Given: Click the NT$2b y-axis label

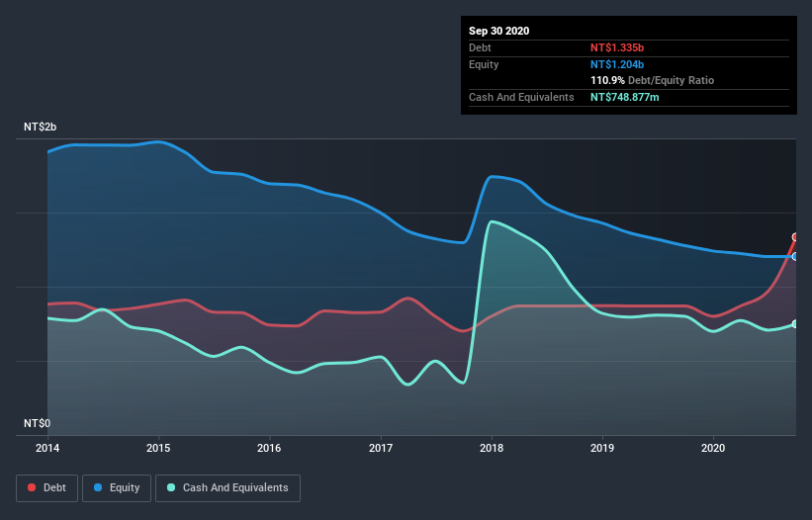Looking at the screenshot, I should tap(40, 128).
